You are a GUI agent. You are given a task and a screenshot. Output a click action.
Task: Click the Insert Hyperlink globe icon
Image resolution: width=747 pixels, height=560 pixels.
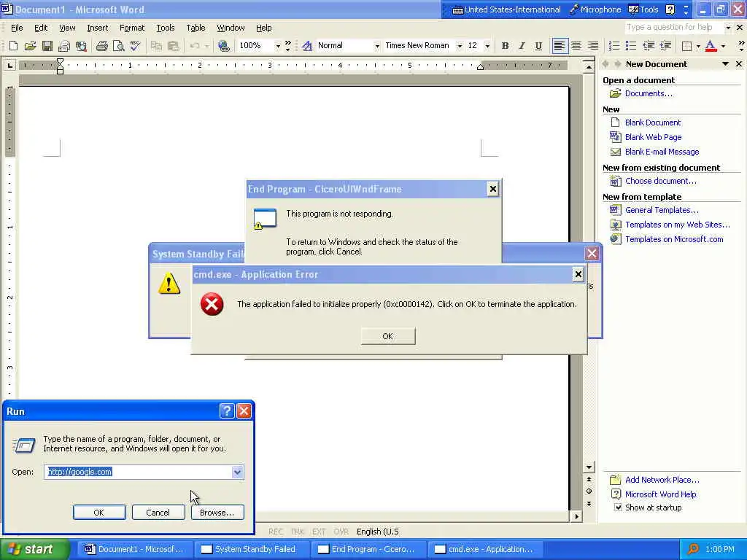coord(223,46)
